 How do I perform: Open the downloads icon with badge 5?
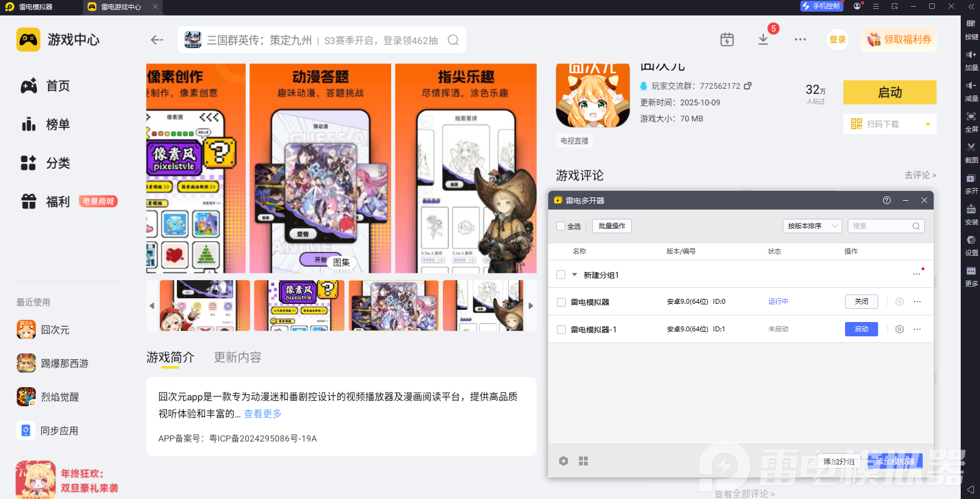click(764, 40)
